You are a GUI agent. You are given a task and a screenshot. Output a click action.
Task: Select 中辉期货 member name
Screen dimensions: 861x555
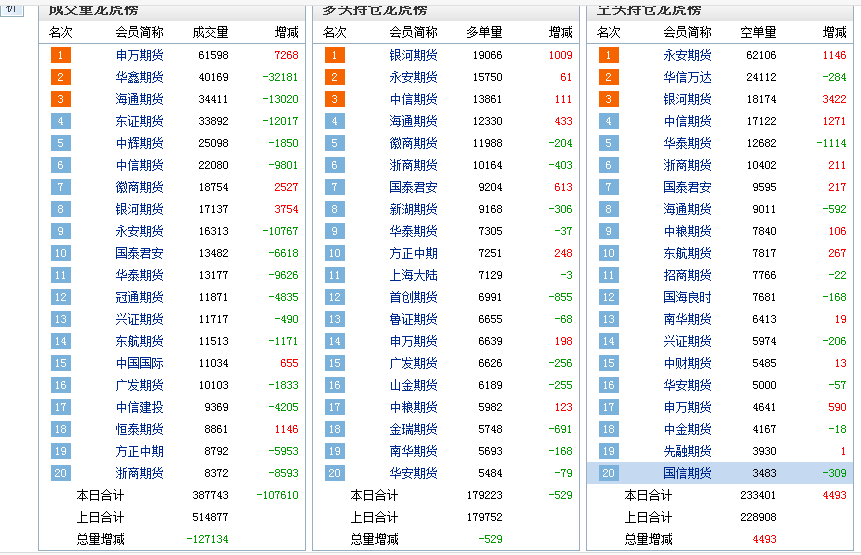click(x=139, y=143)
